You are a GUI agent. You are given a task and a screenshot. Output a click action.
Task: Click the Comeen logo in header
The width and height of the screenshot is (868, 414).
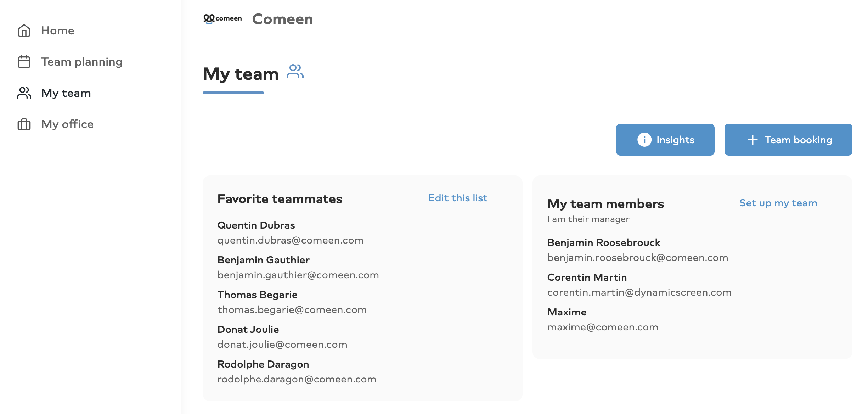click(222, 18)
